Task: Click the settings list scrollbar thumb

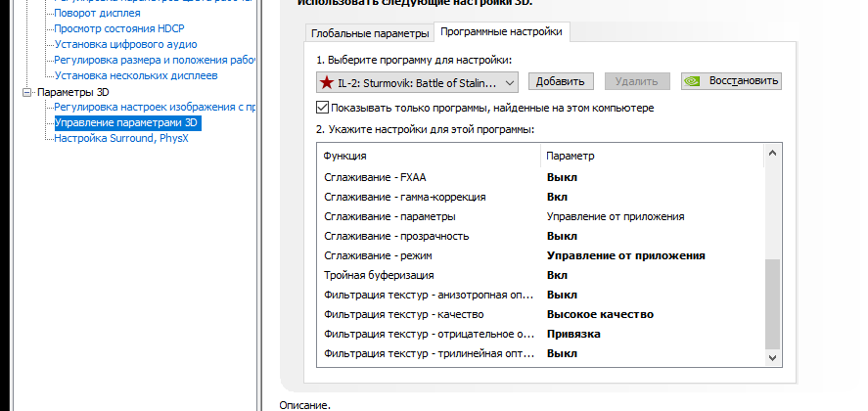Action: 773,303
